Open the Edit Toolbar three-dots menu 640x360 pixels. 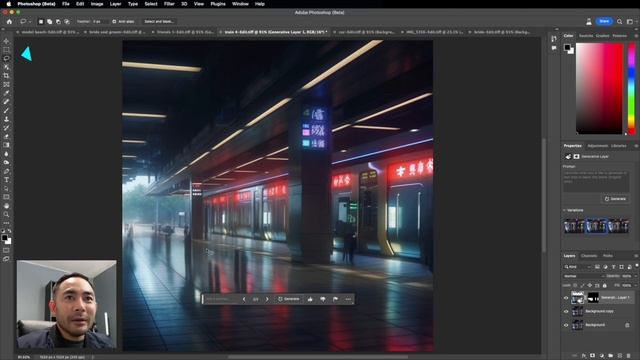tap(6, 223)
